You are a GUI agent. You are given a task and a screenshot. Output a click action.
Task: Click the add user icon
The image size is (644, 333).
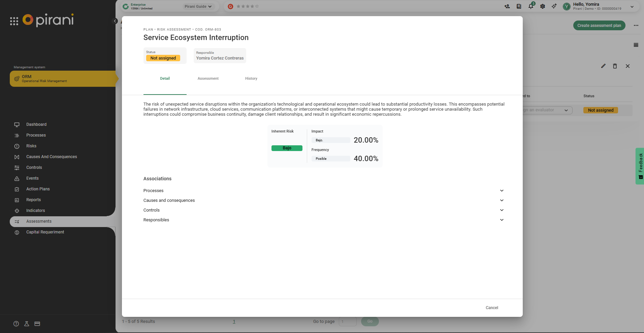point(507,6)
